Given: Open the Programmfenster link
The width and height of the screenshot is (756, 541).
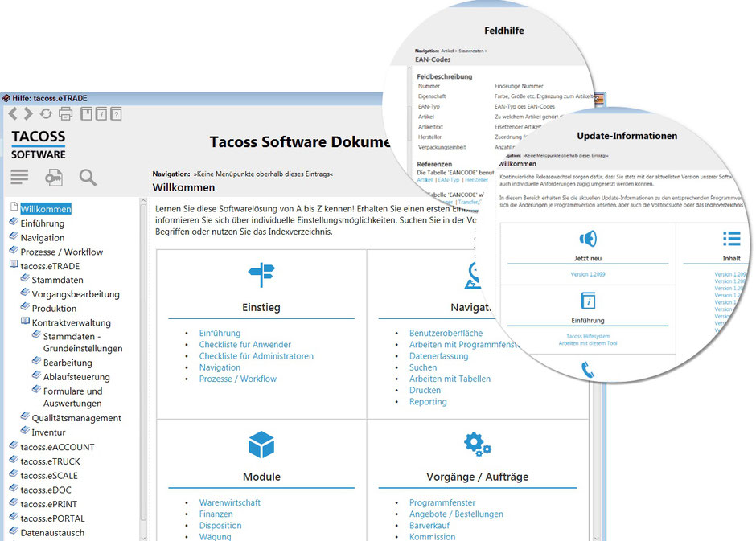Looking at the screenshot, I should (442, 502).
